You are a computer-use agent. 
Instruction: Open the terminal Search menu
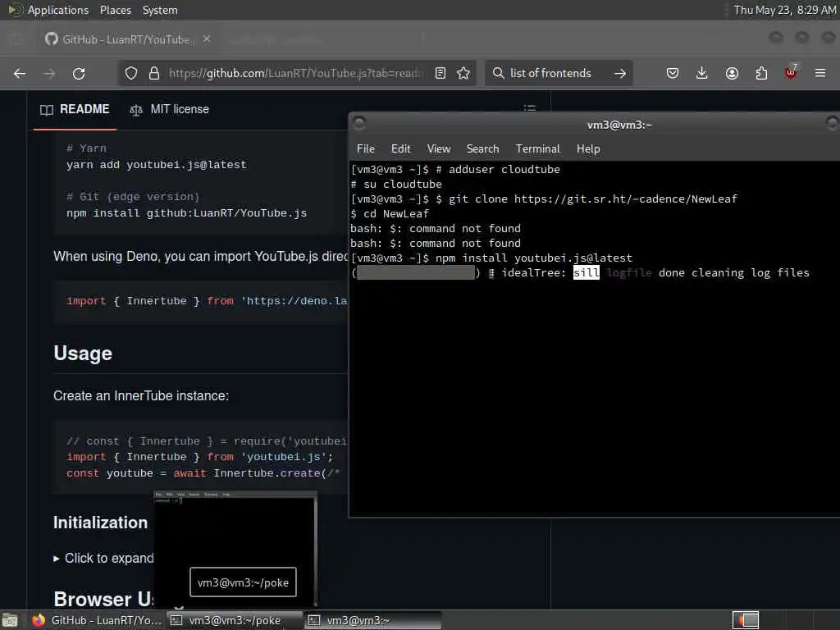(x=482, y=149)
